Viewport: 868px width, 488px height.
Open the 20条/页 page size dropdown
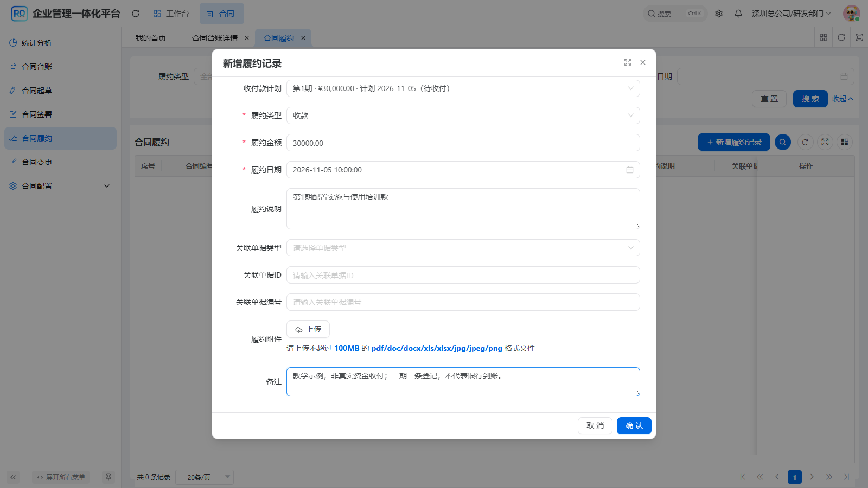(206, 477)
